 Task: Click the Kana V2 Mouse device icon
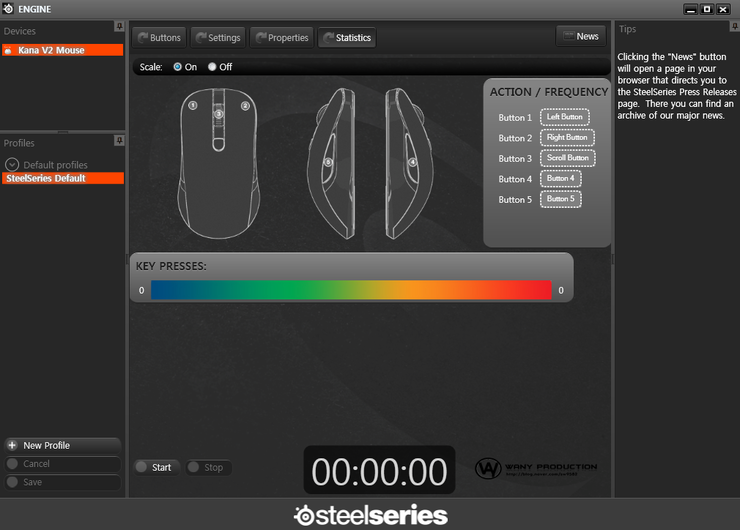pyautogui.click(x=9, y=50)
